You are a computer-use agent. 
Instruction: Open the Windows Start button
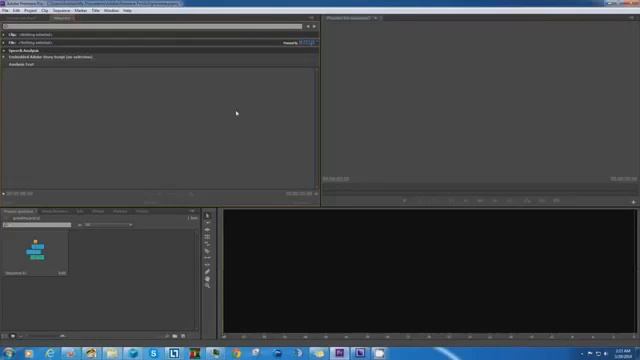pos(9,353)
